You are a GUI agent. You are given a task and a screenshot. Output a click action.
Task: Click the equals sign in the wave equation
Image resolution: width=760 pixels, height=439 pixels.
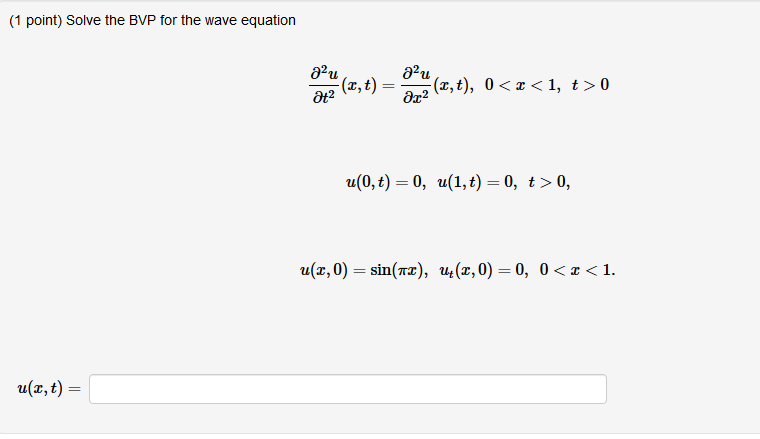pyautogui.click(x=388, y=86)
